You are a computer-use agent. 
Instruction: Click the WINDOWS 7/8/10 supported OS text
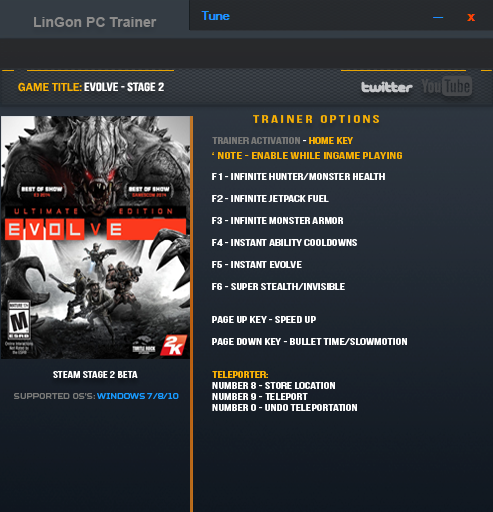138,396
